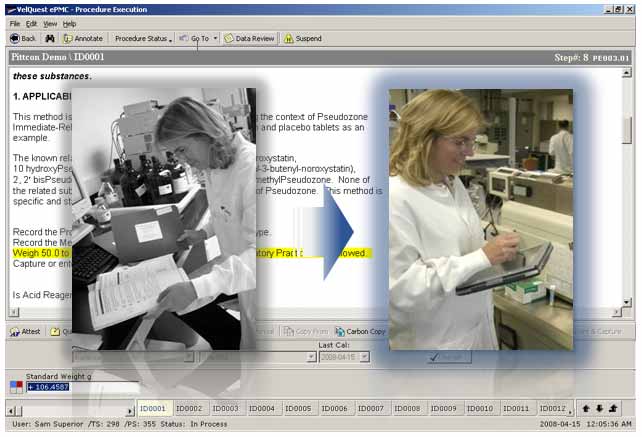Click the Go To button
Viewport: 642px width, 437px height.
[x=194, y=38]
